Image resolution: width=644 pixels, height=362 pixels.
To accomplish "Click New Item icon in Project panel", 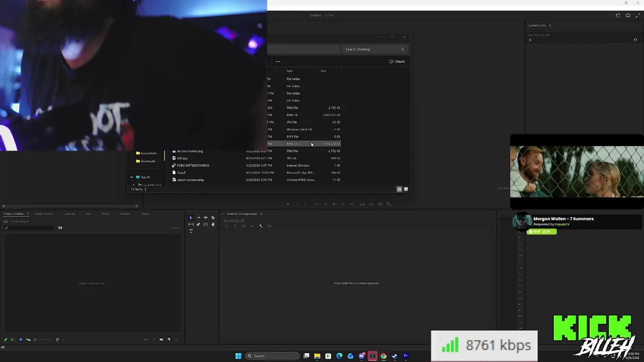I will click(x=169, y=339).
